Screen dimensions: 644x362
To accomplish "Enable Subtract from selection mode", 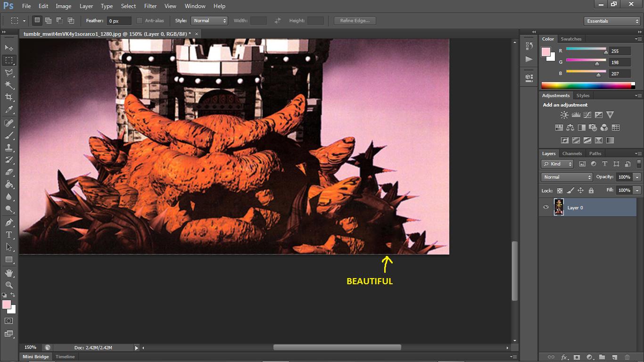I will (x=59, y=21).
